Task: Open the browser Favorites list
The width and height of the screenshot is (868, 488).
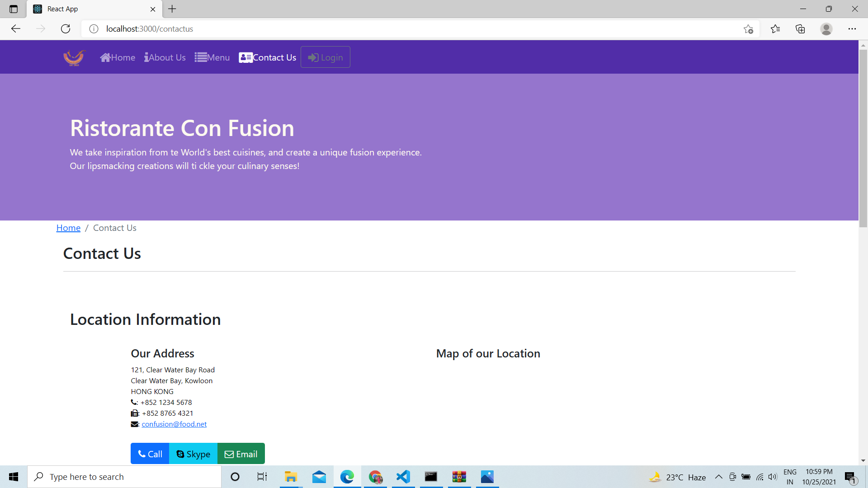Action: (x=775, y=29)
